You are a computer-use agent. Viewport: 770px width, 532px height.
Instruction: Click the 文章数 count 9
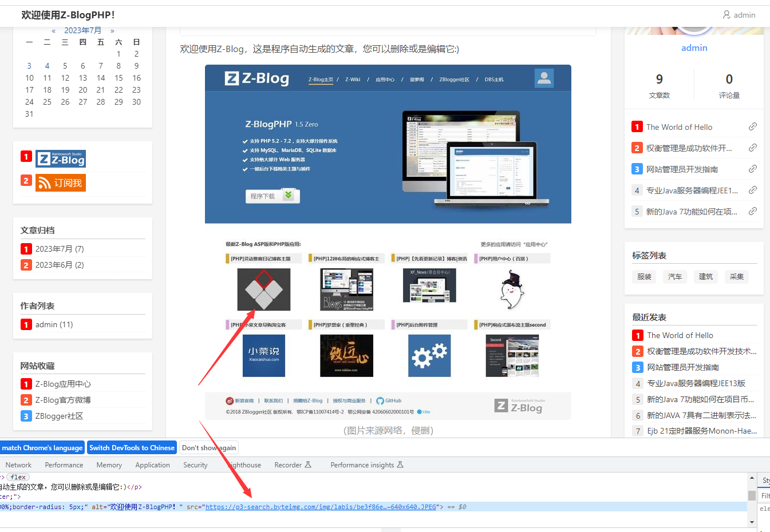pos(660,79)
